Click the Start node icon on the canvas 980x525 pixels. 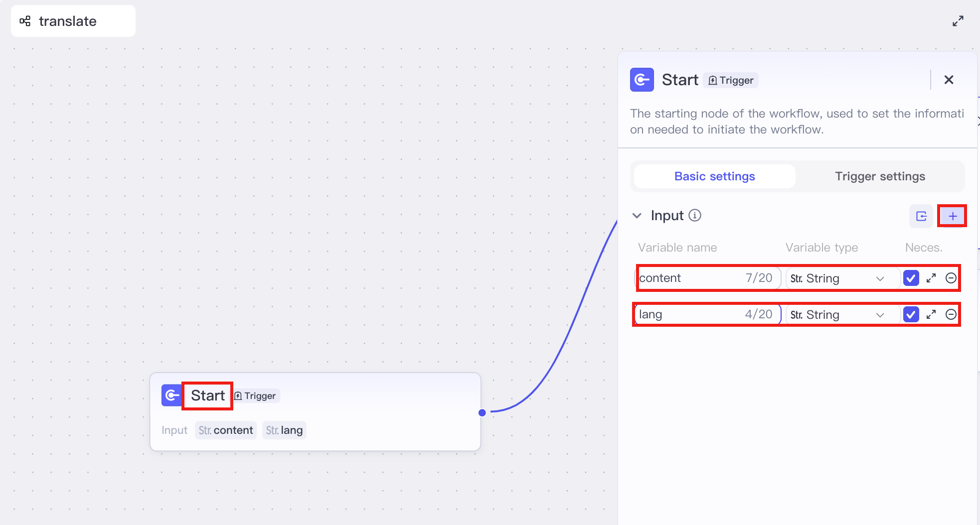171,395
